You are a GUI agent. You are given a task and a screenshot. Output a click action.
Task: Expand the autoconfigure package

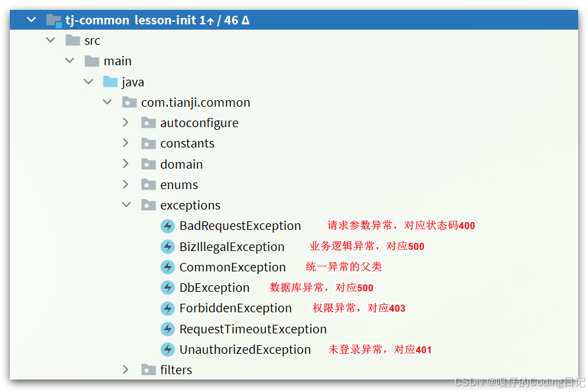[126, 123]
